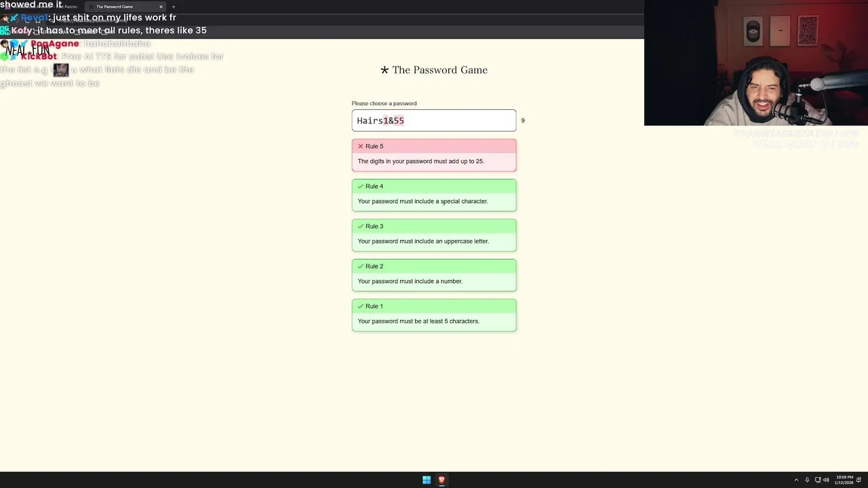868x488 pixels.
Task: Click text "Your password must be at least 5 characters."
Action: (x=418, y=321)
